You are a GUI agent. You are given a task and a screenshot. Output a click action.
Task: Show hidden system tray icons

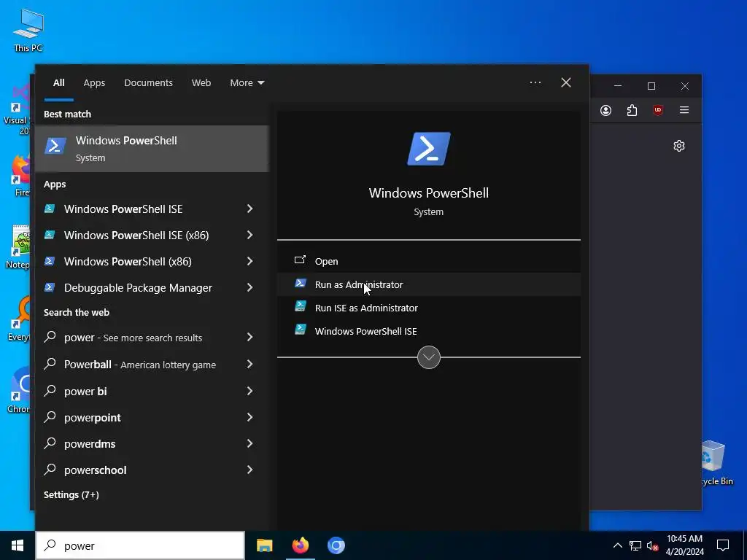coord(617,545)
